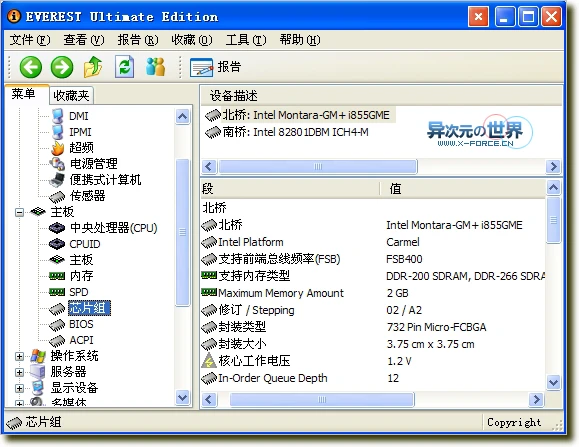
Task: Select 便携式计算机 tree item
Action: tap(106, 179)
